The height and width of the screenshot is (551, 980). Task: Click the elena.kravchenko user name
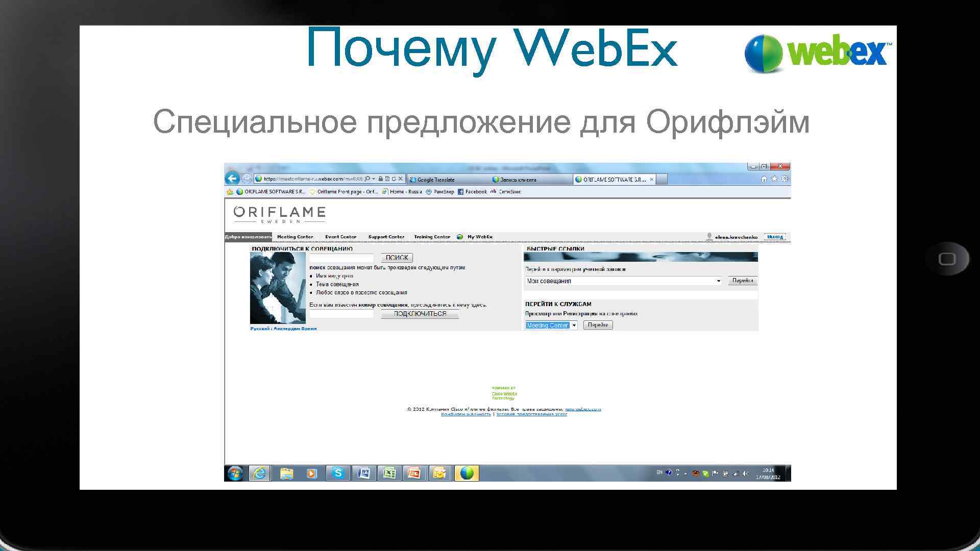(736, 237)
